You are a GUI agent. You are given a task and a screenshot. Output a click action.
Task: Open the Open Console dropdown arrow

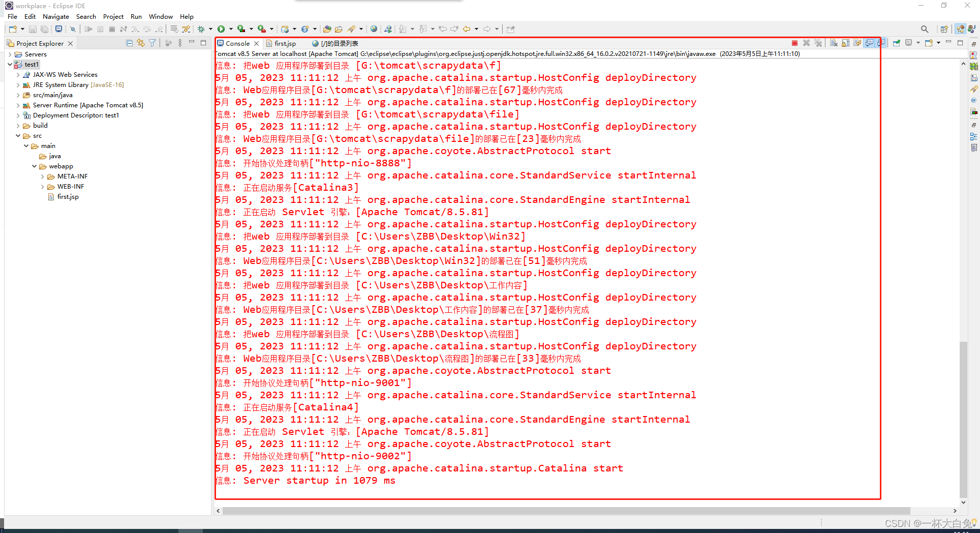938,43
